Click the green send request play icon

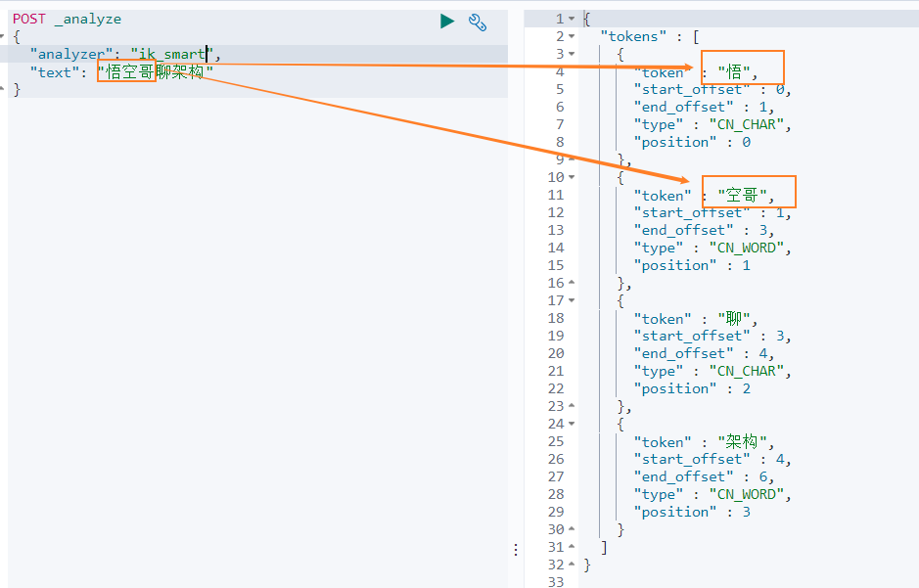[447, 21]
